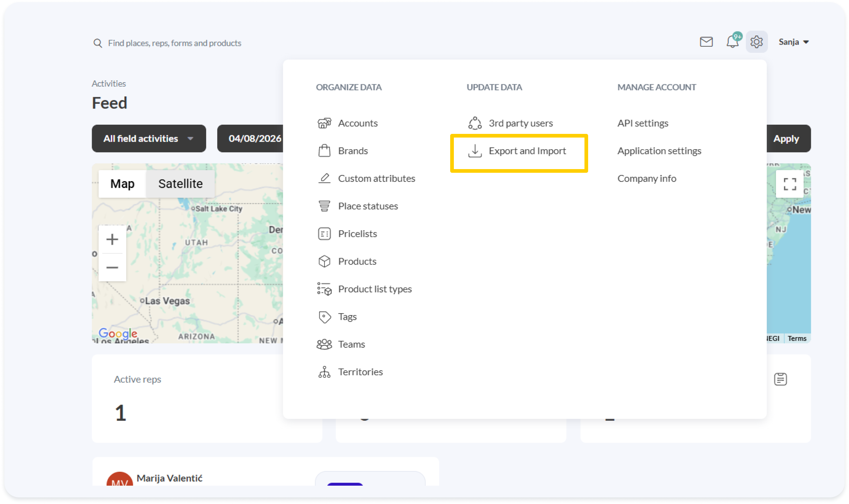Open the Territories menu entry
The height and width of the screenshot is (504, 849).
pyautogui.click(x=360, y=372)
